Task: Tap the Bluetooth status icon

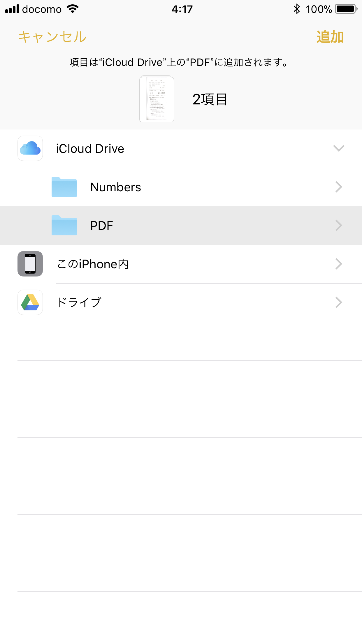Action: tap(297, 9)
